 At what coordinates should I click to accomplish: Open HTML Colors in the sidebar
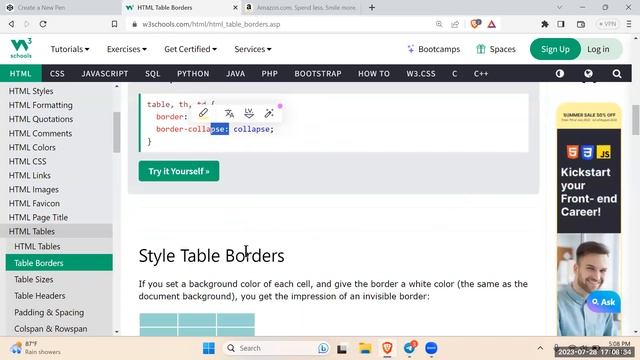tap(32, 147)
